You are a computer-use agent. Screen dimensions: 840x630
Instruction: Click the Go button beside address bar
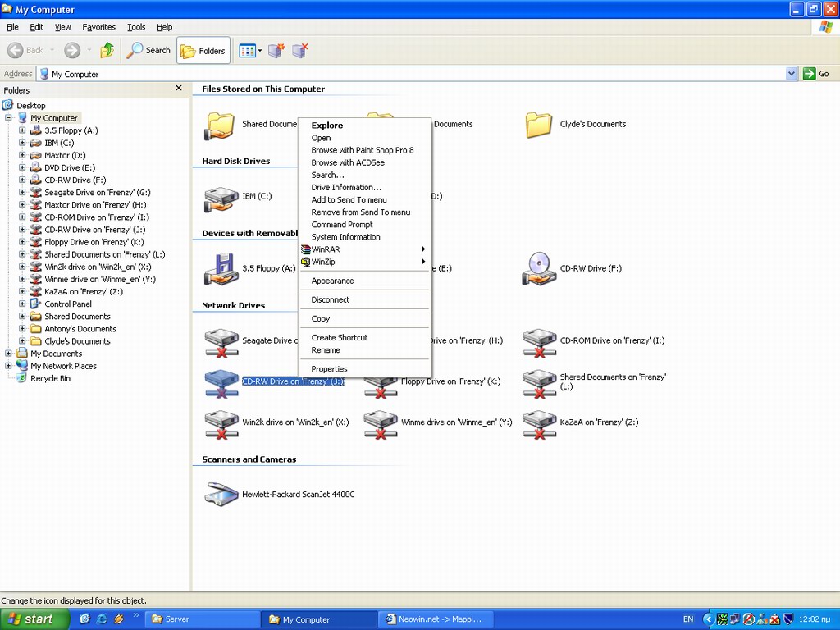tap(816, 74)
